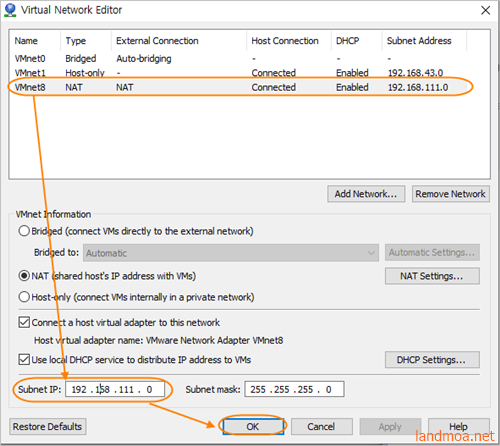Image resolution: width=500 pixels, height=446 pixels.
Task: Toggle Use local DHCP service checkbox
Action: (x=24, y=360)
